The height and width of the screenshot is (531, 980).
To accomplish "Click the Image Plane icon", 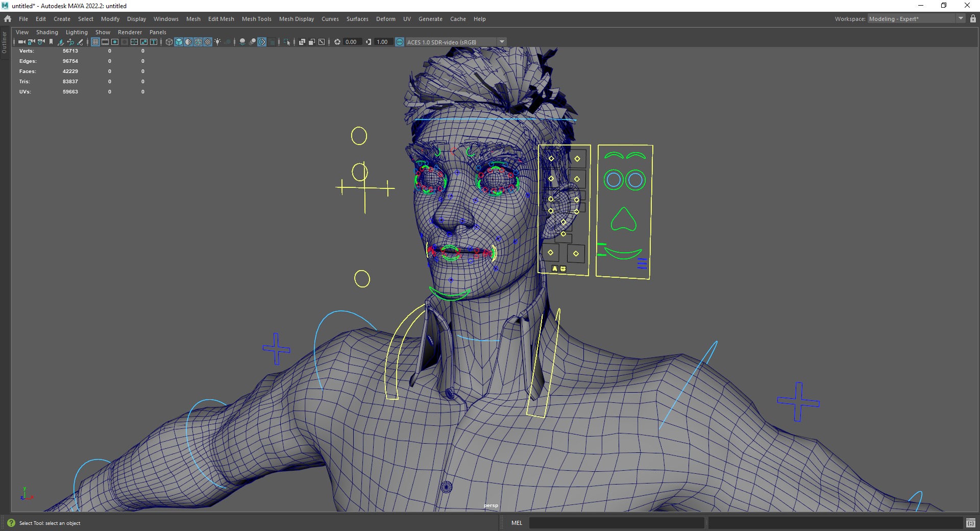I will pos(61,42).
